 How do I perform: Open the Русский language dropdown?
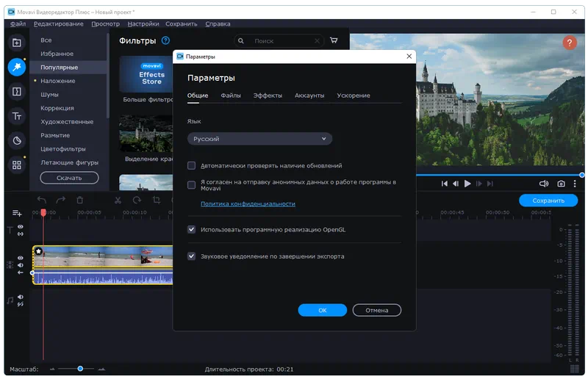(260, 139)
